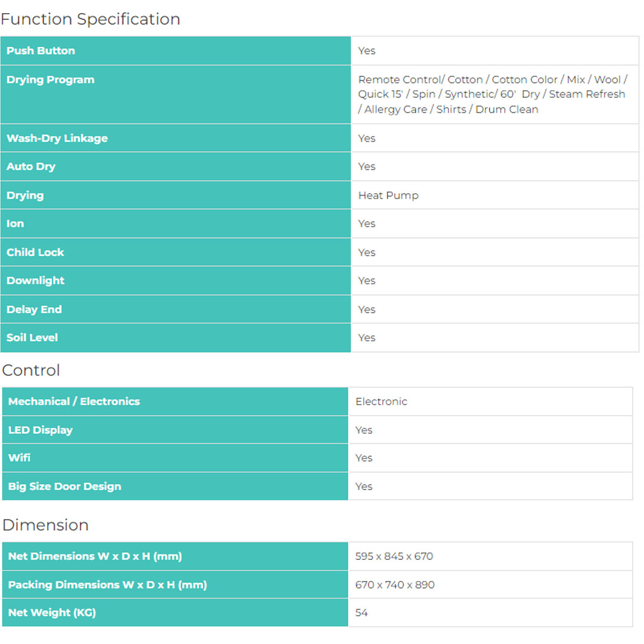Click the Control section heading

click(31, 370)
